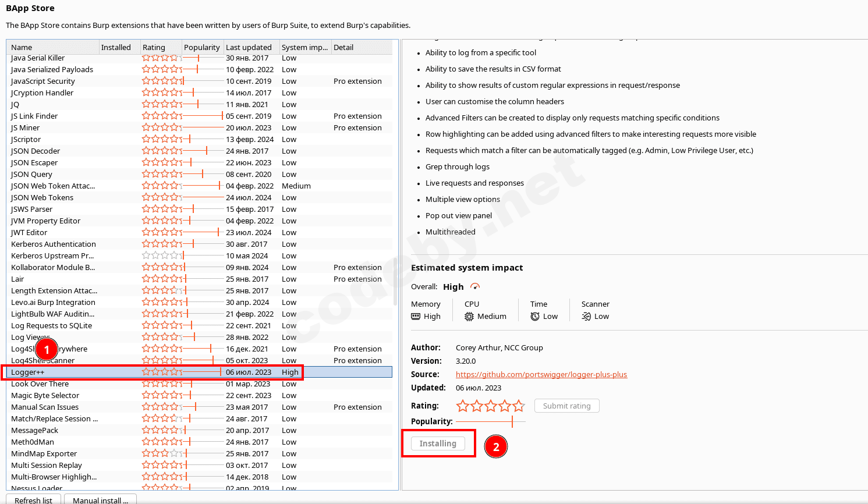Click the rating stars in the JSON Decoder row
Viewport: 868px width, 504px height.
[x=162, y=151]
